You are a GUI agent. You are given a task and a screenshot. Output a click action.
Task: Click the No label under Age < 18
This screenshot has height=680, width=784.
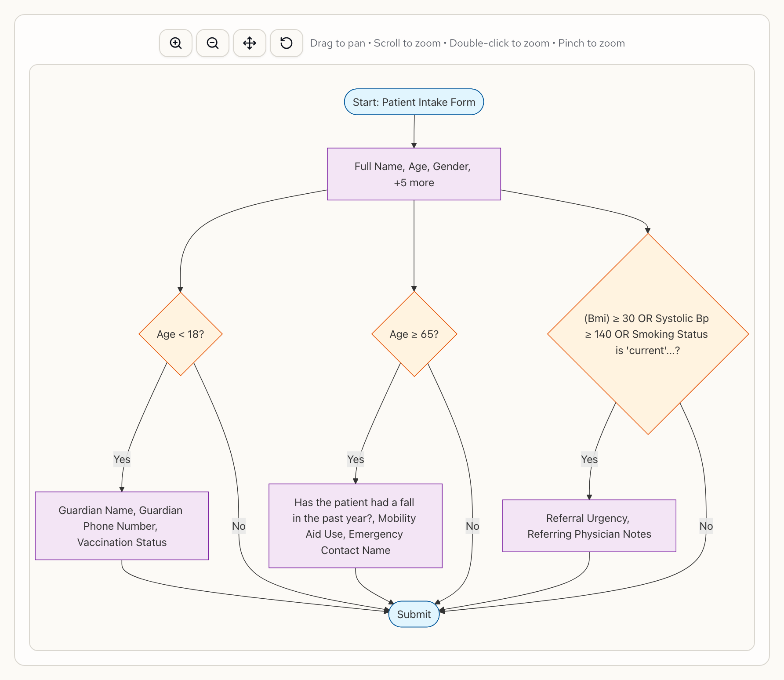tap(239, 526)
